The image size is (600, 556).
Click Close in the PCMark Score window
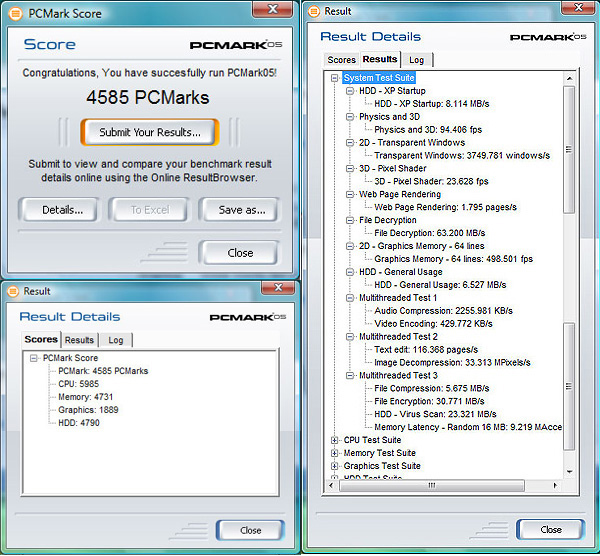coord(239,253)
